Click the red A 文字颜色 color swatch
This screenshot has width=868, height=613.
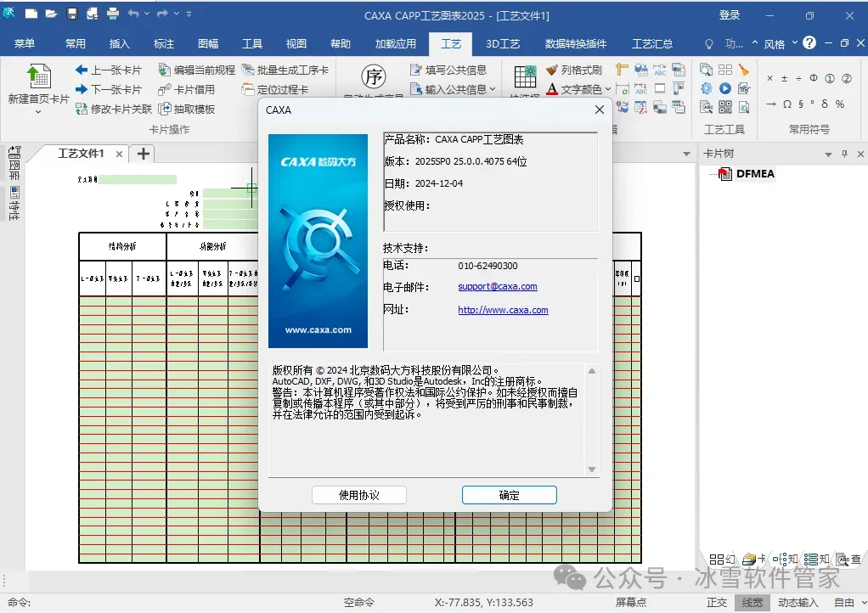[x=552, y=89]
